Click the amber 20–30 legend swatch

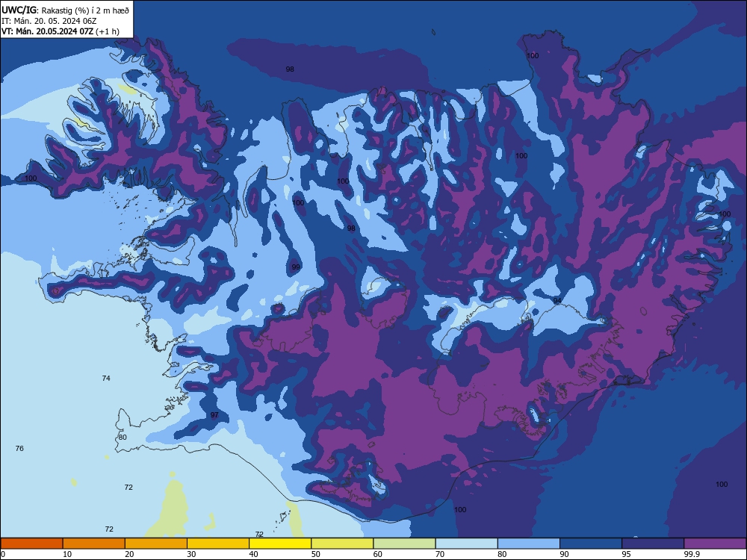(156, 544)
